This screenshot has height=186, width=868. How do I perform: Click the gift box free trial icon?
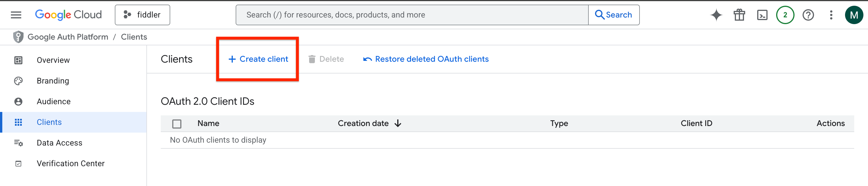pos(739,15)
